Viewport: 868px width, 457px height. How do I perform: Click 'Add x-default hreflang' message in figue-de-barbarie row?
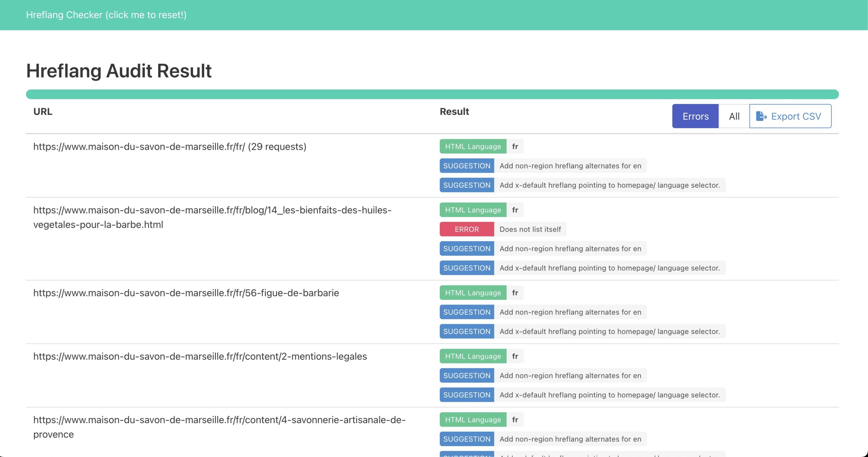coord(610,331)
